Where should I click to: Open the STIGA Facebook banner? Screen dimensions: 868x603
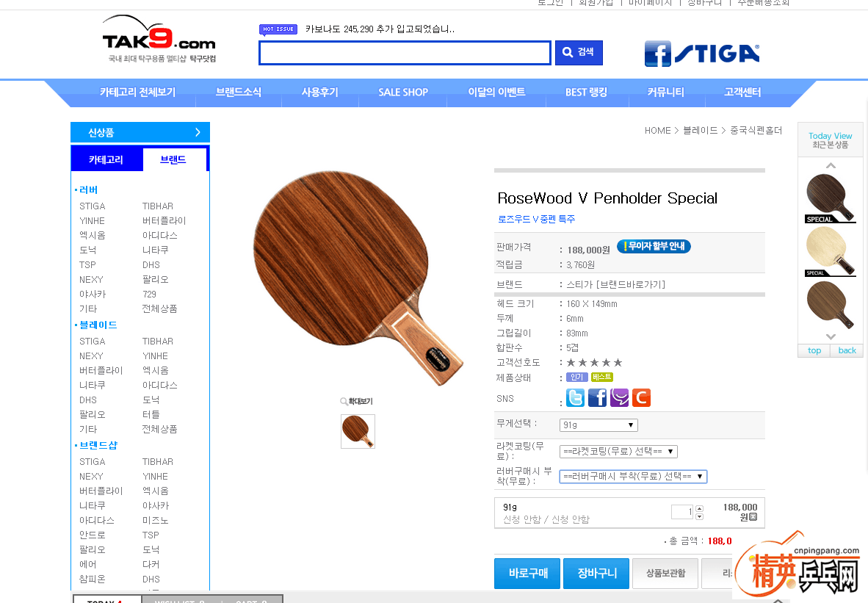pos(702,54)
